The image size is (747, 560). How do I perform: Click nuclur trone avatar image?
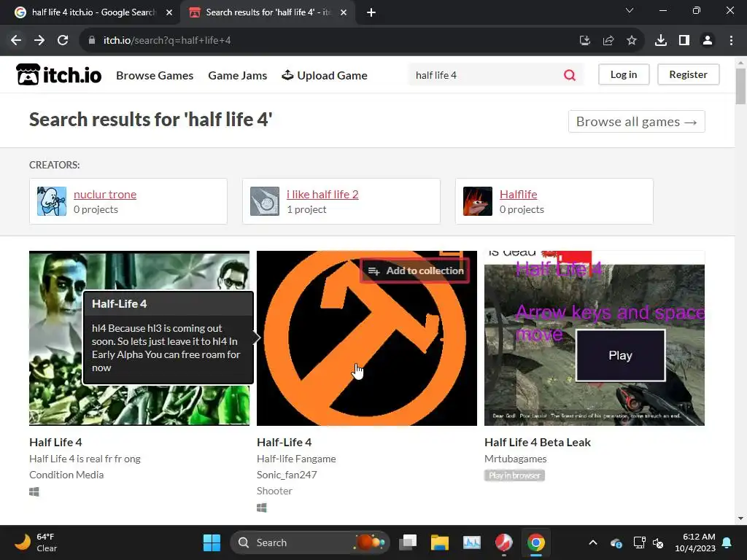[52, 201]
